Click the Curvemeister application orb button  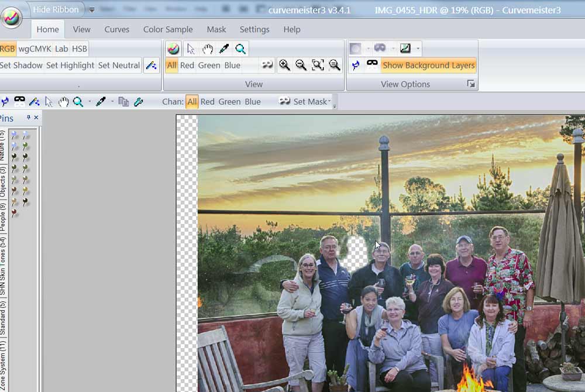click(11, 18)
